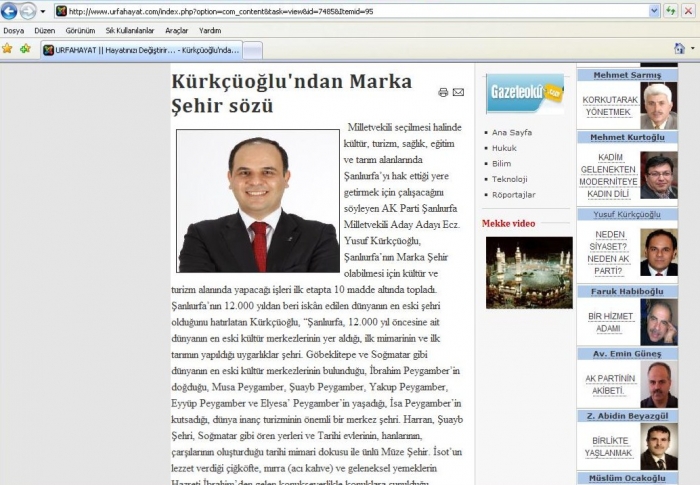Open the Home icon in command bar
This screenshot has width=700, height=485.
coord(679,48)
